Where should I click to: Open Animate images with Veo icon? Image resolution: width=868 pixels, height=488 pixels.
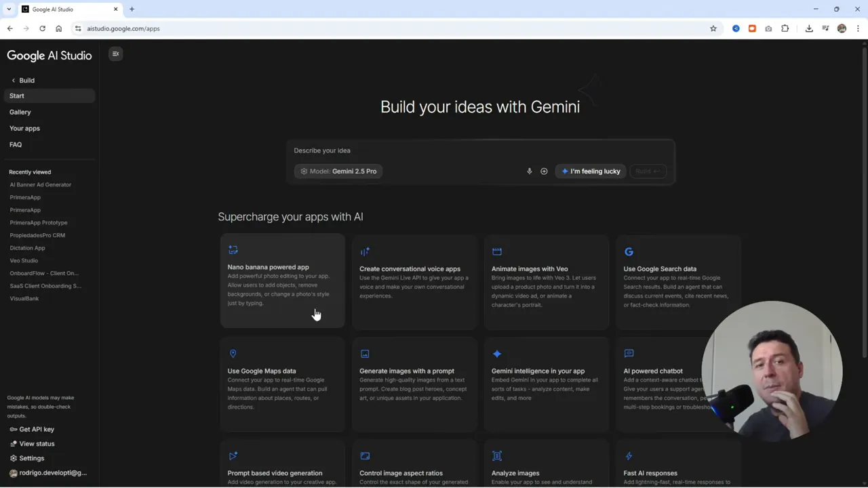(x=497, y=251)
